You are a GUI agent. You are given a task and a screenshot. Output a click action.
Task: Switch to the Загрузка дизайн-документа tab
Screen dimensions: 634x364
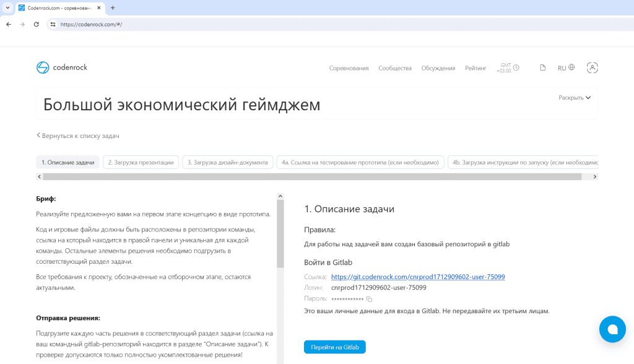228,162
